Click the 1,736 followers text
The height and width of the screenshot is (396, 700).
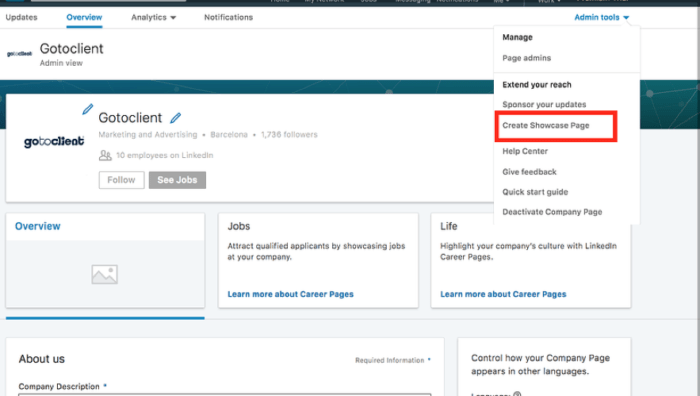tap(289, 135)
